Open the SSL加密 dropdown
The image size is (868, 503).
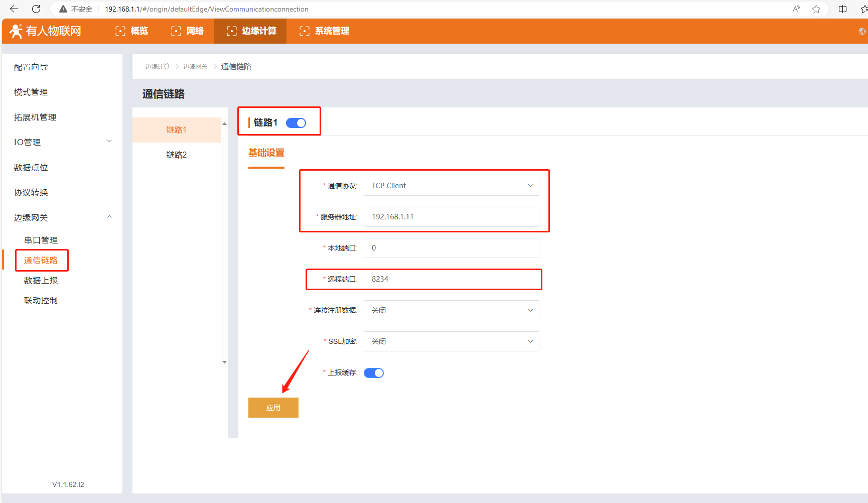click(x=451, y=341)
